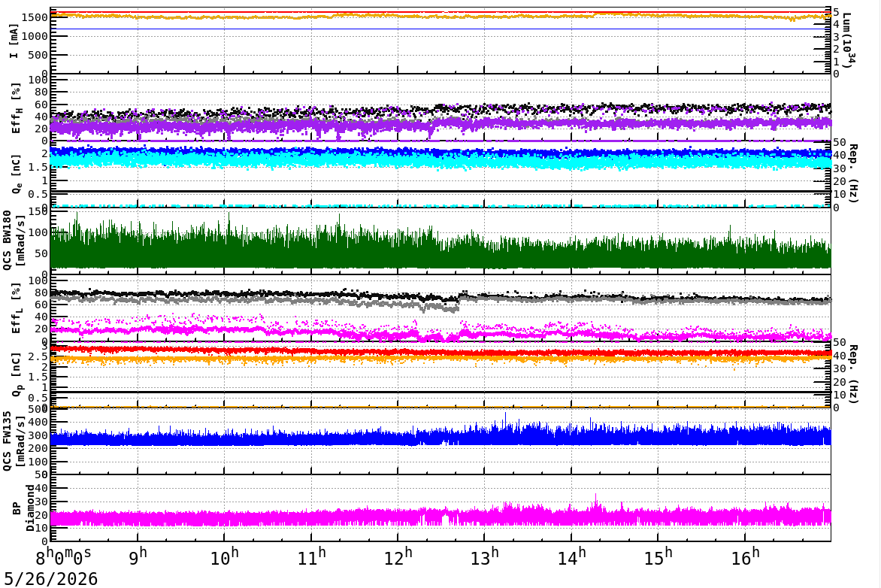881x588 pixels.
Task: Click the 9h time axis label
Action: coord(140,556)
